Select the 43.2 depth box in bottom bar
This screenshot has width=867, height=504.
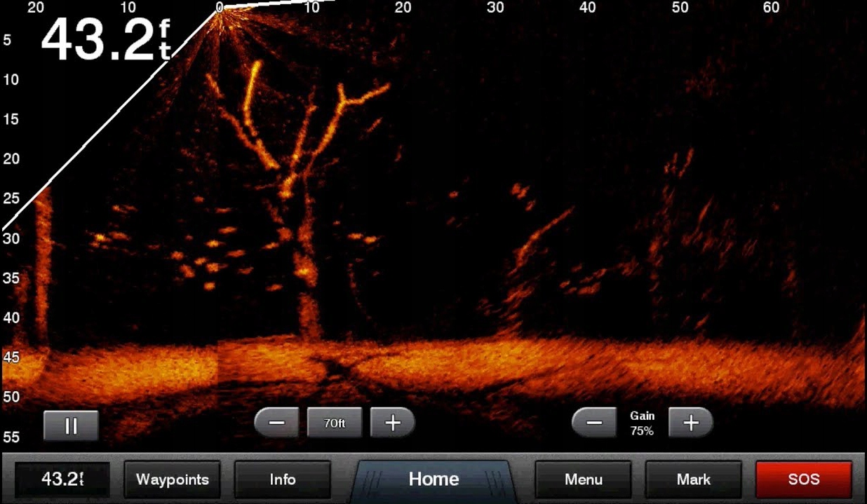pos(62,479)
